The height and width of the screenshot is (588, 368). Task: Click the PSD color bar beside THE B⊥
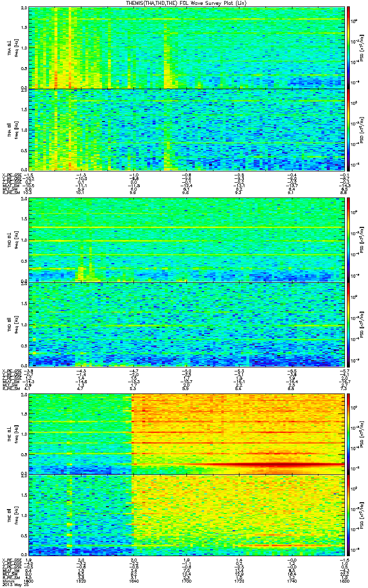click(348, 434)
